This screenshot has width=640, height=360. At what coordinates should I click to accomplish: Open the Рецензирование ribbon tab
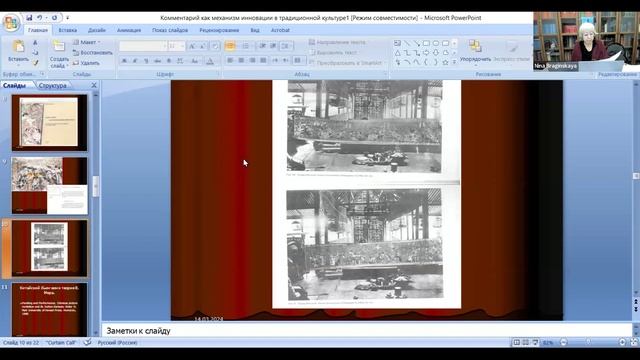219,30
